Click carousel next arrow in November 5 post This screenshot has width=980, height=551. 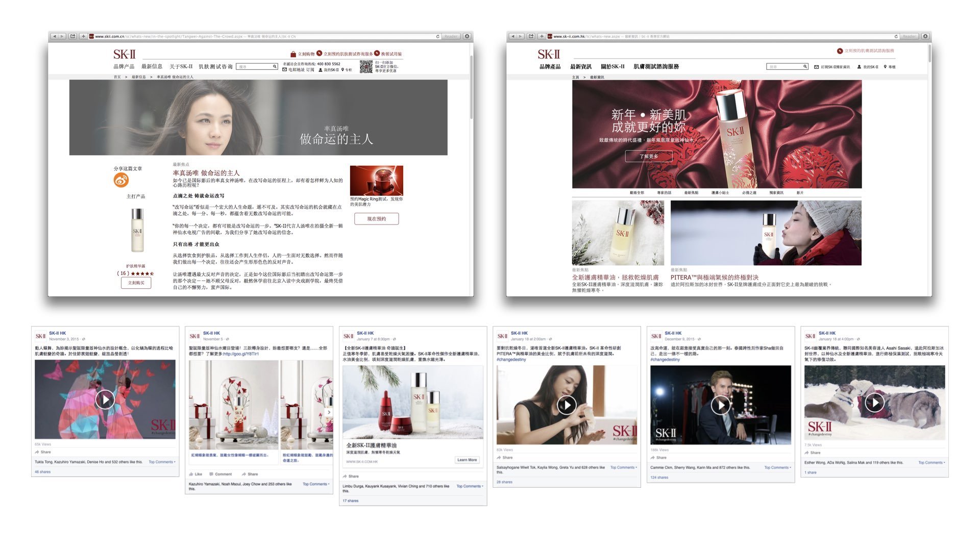click(329, 412)
